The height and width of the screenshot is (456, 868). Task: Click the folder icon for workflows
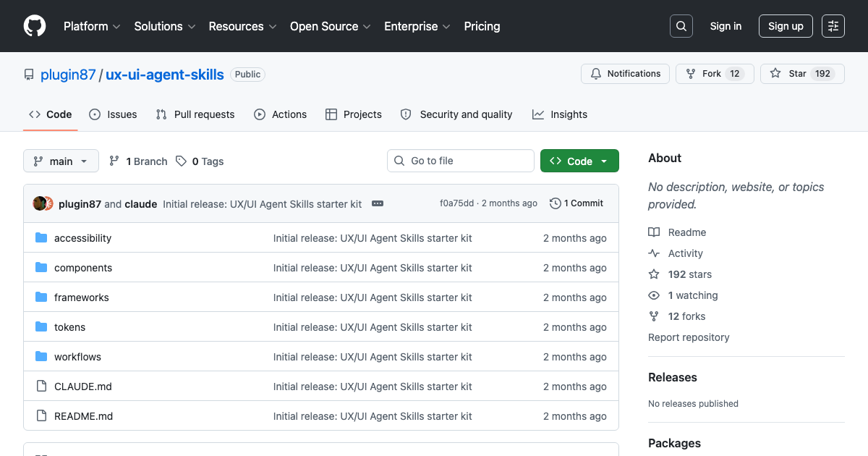(41, 357)
